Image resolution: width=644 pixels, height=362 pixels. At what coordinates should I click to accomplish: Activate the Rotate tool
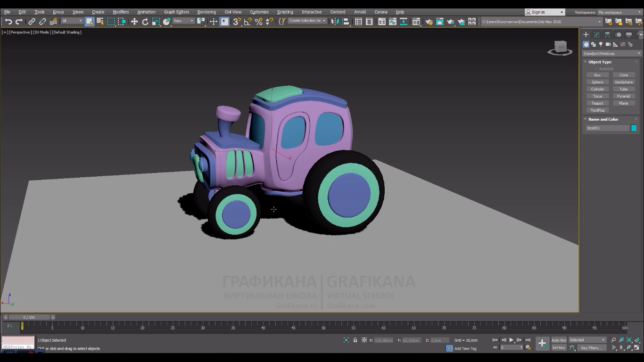pos(145,22)
